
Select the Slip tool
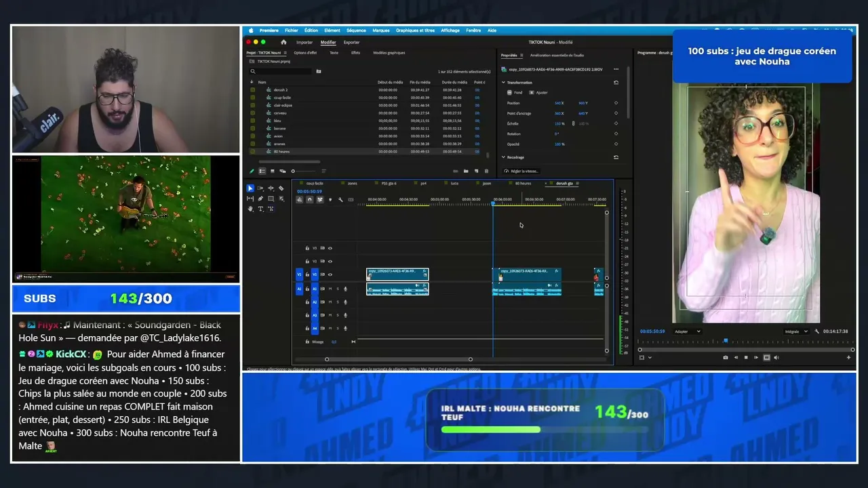[250, 199]
